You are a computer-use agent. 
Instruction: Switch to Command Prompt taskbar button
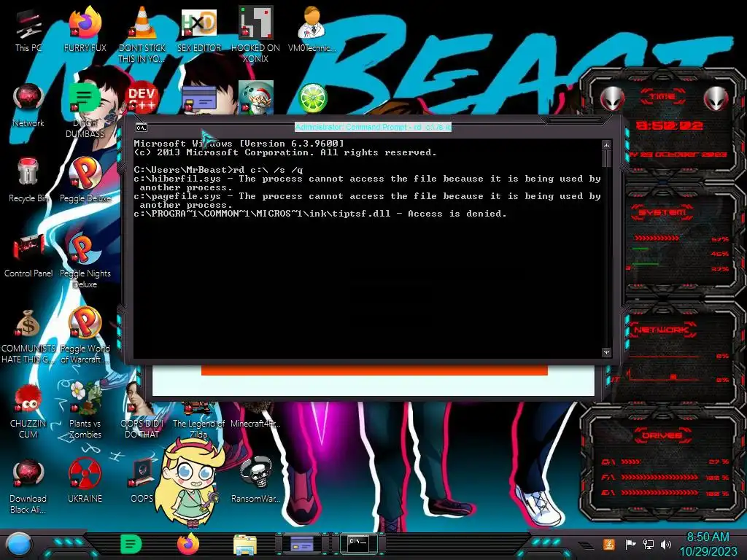(359, 543)
